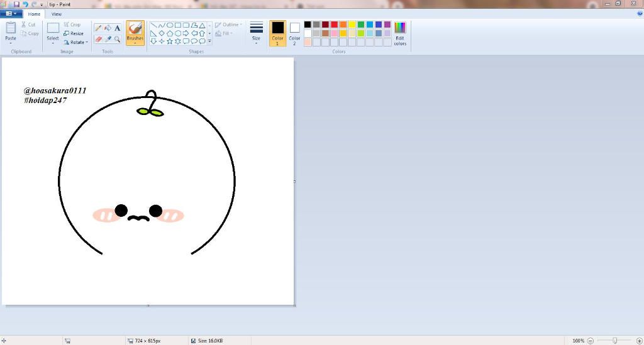Choose the Hexagon shape

point(178,33)
